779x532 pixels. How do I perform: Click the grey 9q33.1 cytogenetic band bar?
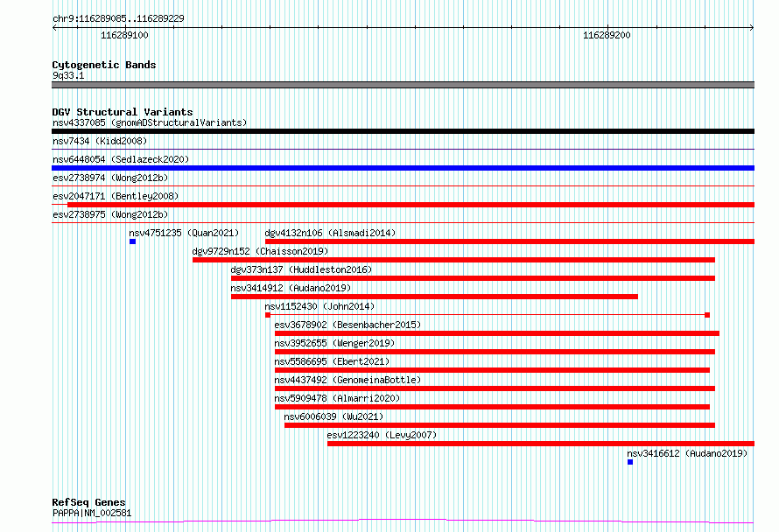(403, 85)
